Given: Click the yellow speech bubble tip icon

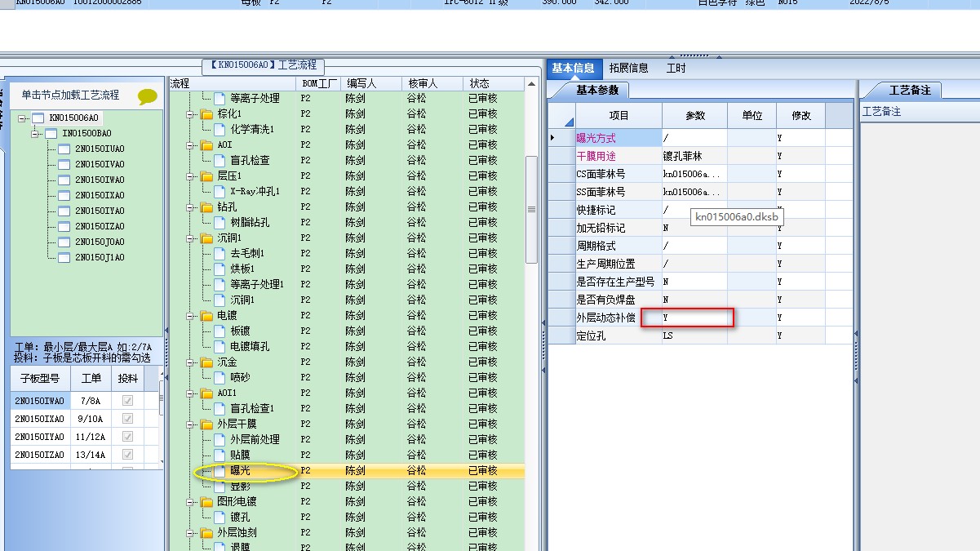Looking at the screenshot, I should (x=148, y=96).
